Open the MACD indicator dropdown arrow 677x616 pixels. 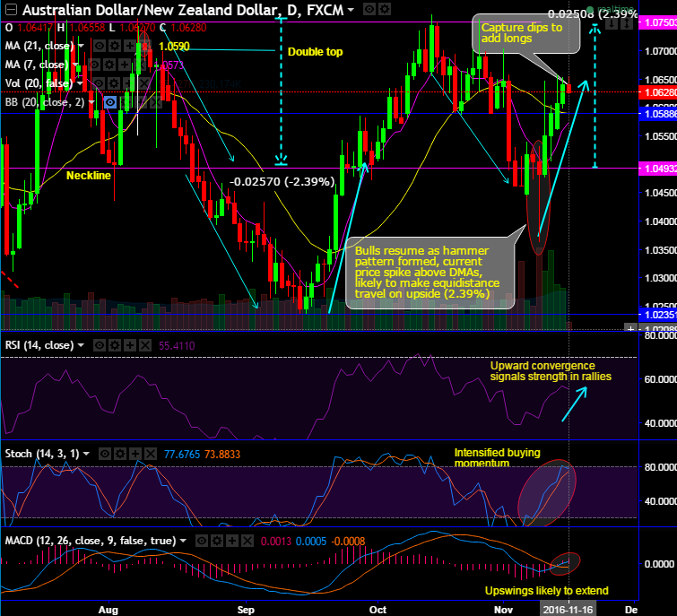[x=182, y=542]
